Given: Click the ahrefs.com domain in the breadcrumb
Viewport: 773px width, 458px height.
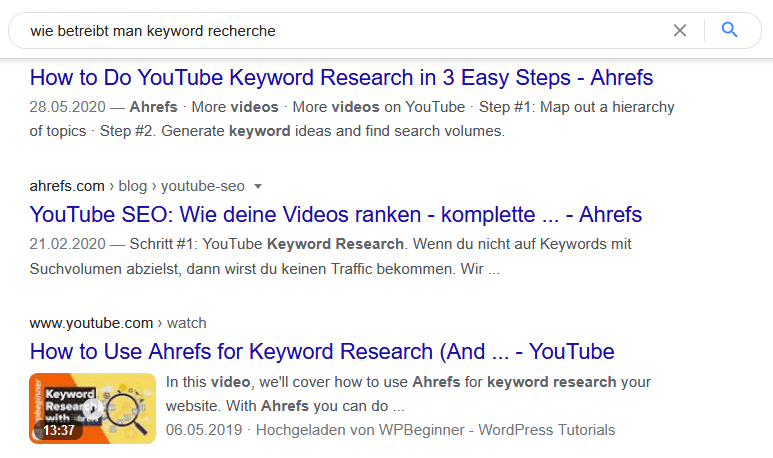Looking at the screenshot, I should pyautogui.click(x=64, y=186).
